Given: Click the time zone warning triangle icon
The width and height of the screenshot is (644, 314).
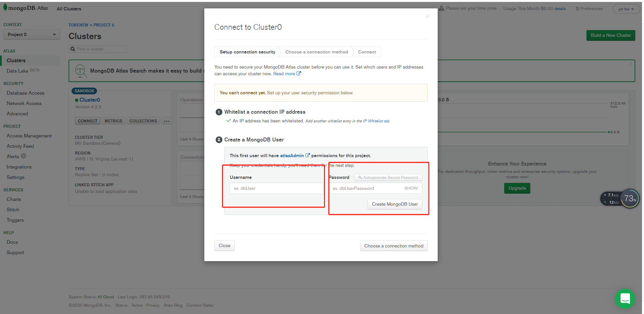Looking at the screenshot, I should (441, 8).
